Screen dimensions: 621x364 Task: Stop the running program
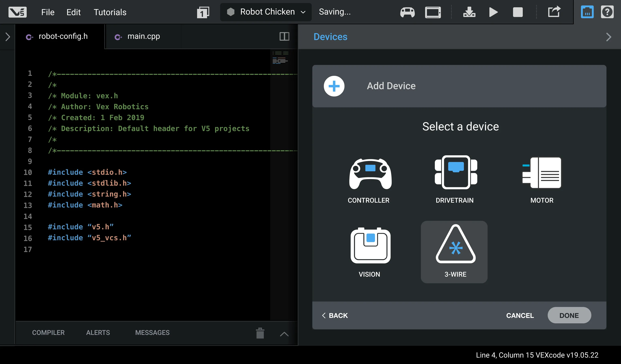coord(517,12)
